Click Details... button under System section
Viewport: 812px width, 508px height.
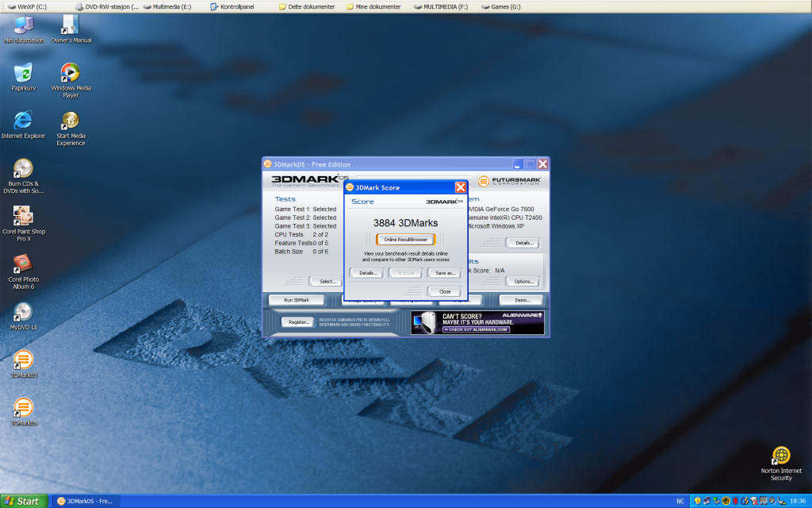523,243
